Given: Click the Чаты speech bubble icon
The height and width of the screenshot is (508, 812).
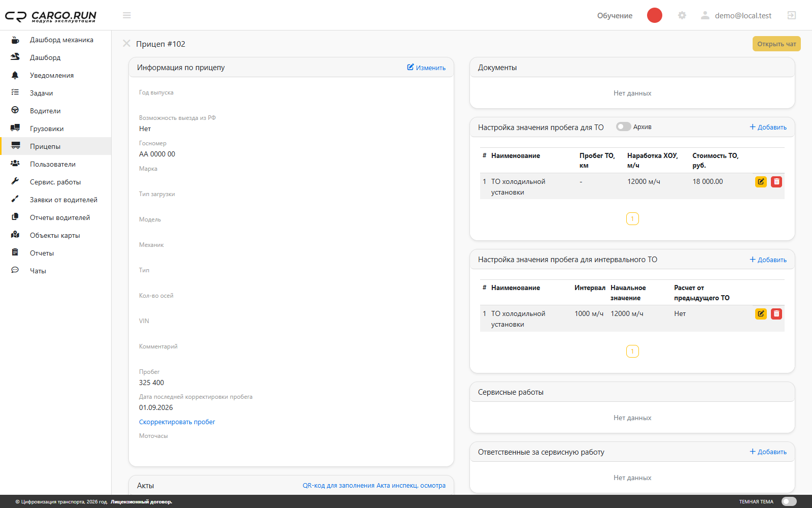Looking at the screenshot, I should [15, 270].
